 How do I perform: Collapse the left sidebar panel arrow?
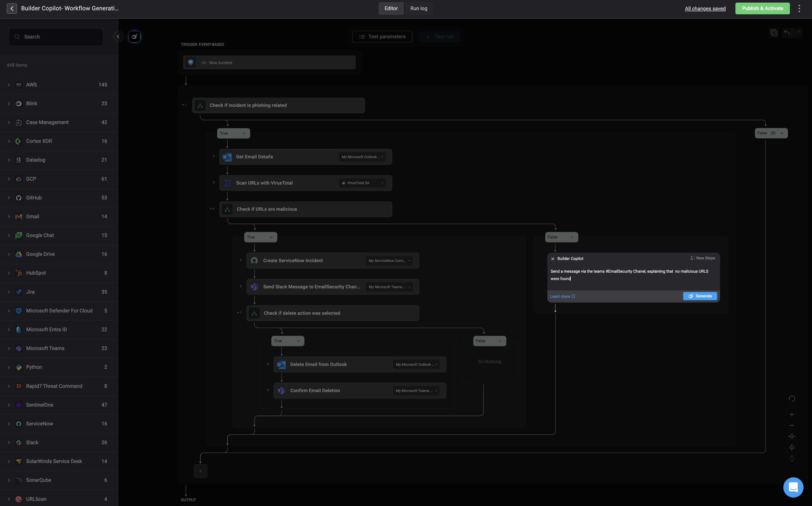(x=118, y=37)
